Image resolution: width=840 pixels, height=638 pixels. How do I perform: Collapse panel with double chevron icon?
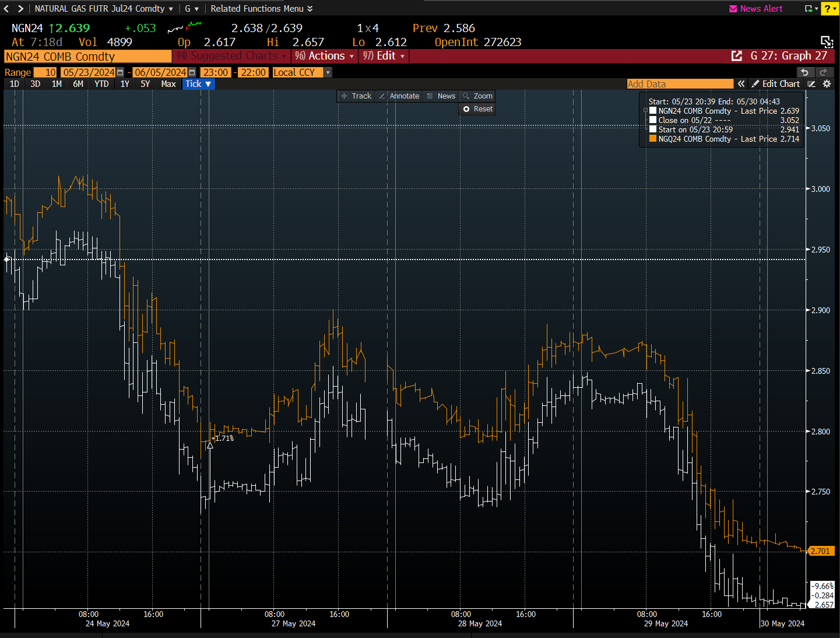tap(741, 84)
